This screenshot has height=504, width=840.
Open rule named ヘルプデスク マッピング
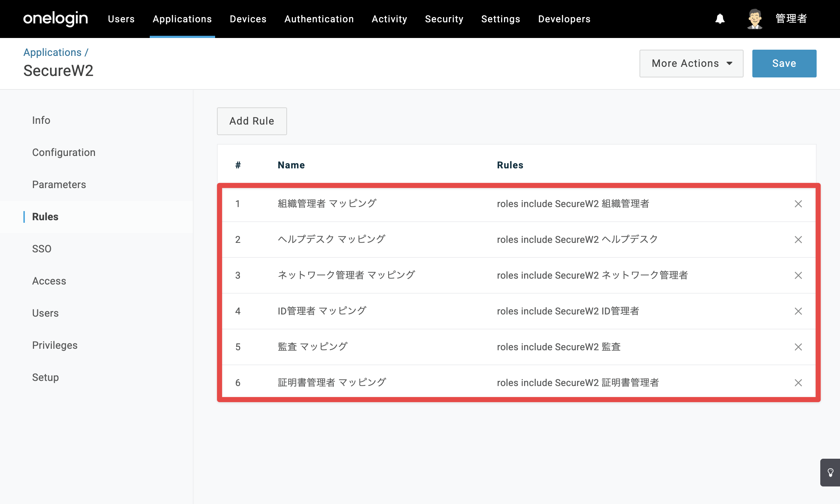click(332, 240)
